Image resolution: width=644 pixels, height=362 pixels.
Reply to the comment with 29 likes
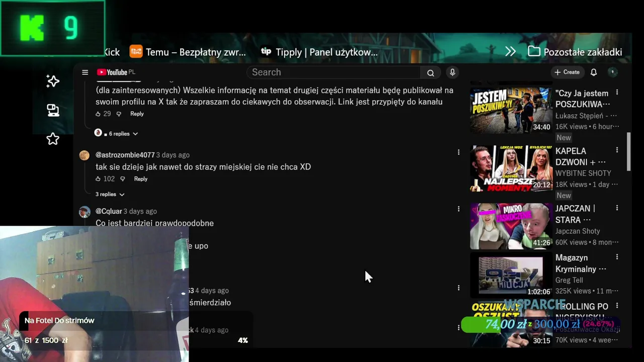[x=137, y=114]
